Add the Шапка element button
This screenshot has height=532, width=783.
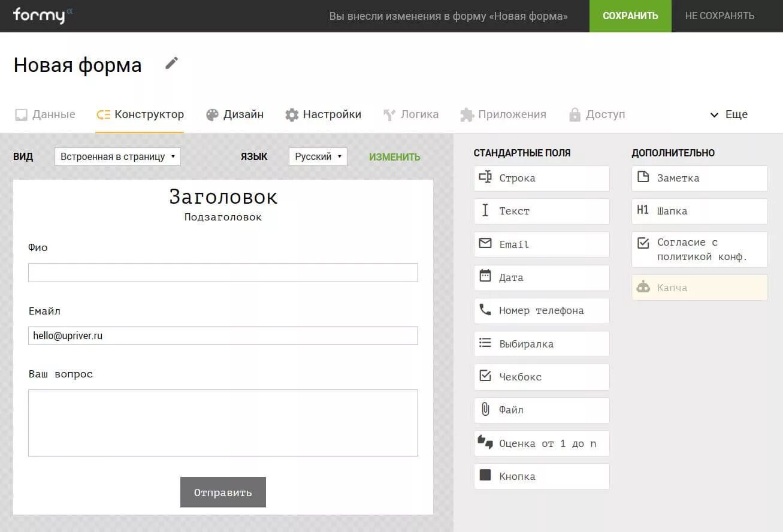700,211
